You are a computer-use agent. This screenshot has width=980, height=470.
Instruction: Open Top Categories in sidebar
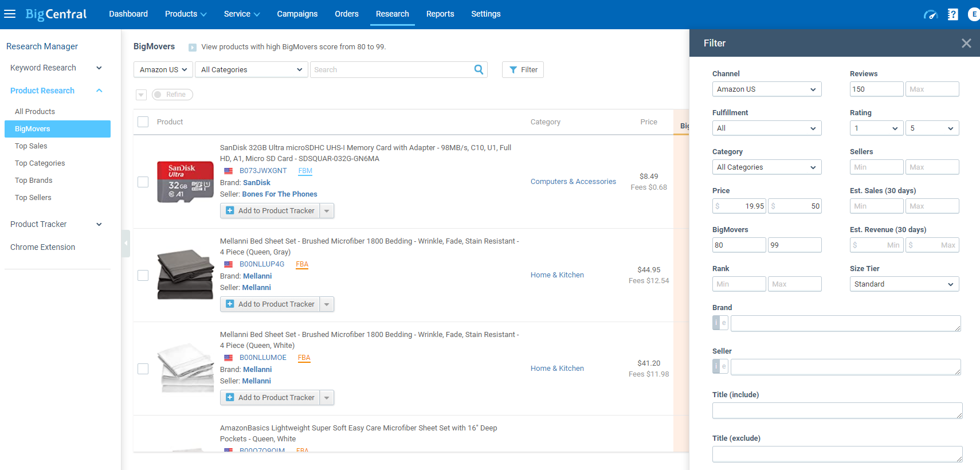point(40,163)
